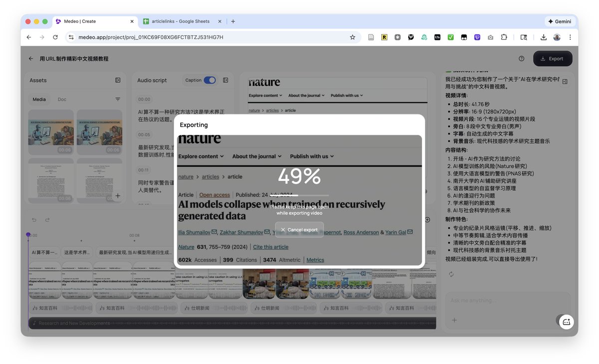This screenshot has height=364, width=599.
Task: Click the project title 用URL制作精彩中文视频教程
Action: [74, 59]
